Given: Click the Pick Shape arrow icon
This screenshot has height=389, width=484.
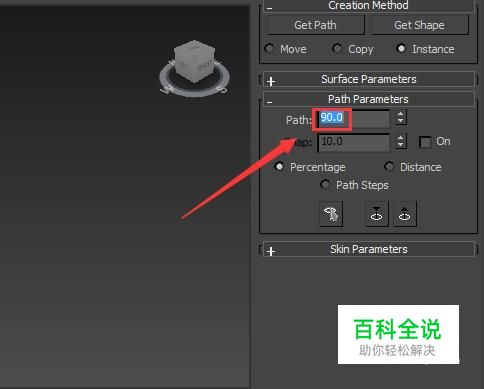Looking at the screenshot, I should tap(331, 214).
